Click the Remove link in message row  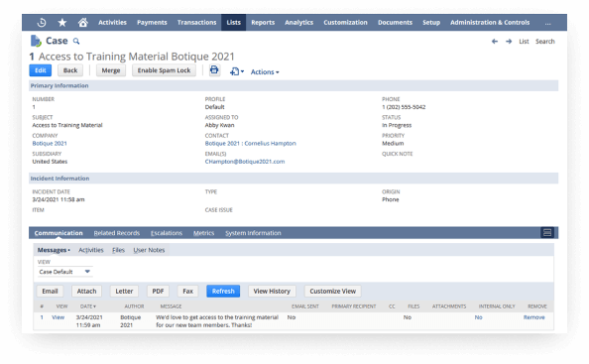(x=534, y=317)
